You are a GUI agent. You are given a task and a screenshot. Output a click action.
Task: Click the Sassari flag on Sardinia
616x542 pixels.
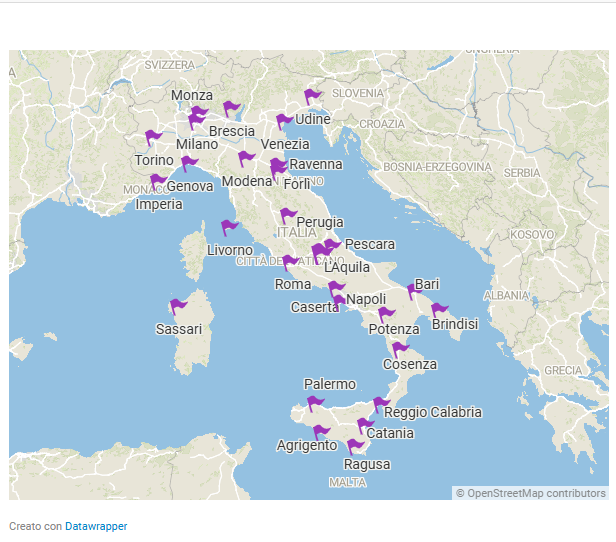click(x=178, y=306)
